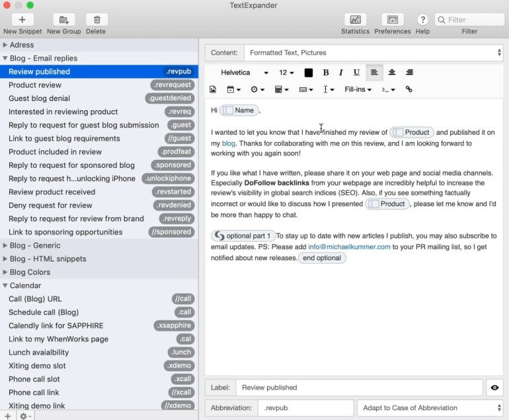Select Lunch avaialbility snippet
The width and height of the screenshot is (509, 420).
(99, 352)
